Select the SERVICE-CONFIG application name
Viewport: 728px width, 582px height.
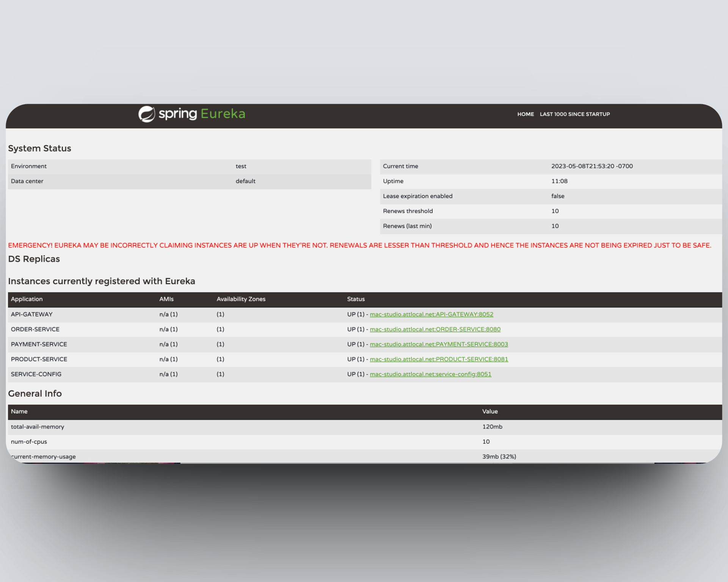pos(36,374)
